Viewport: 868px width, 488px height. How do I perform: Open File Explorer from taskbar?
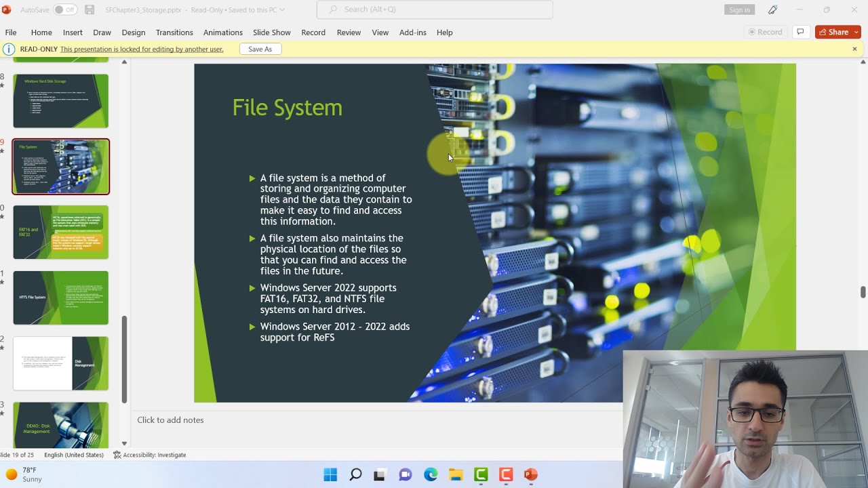(456, 474)
